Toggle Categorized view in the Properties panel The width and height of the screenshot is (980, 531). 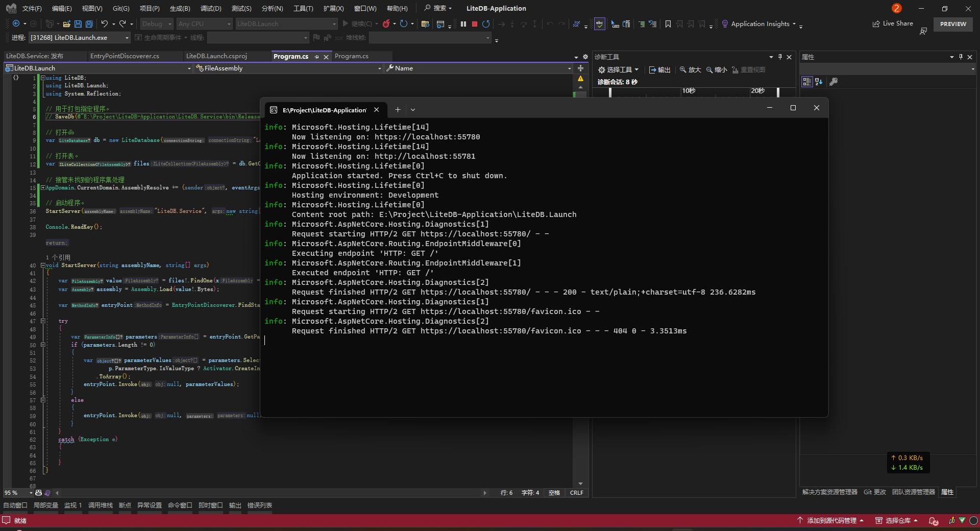[x=806, y=82]
